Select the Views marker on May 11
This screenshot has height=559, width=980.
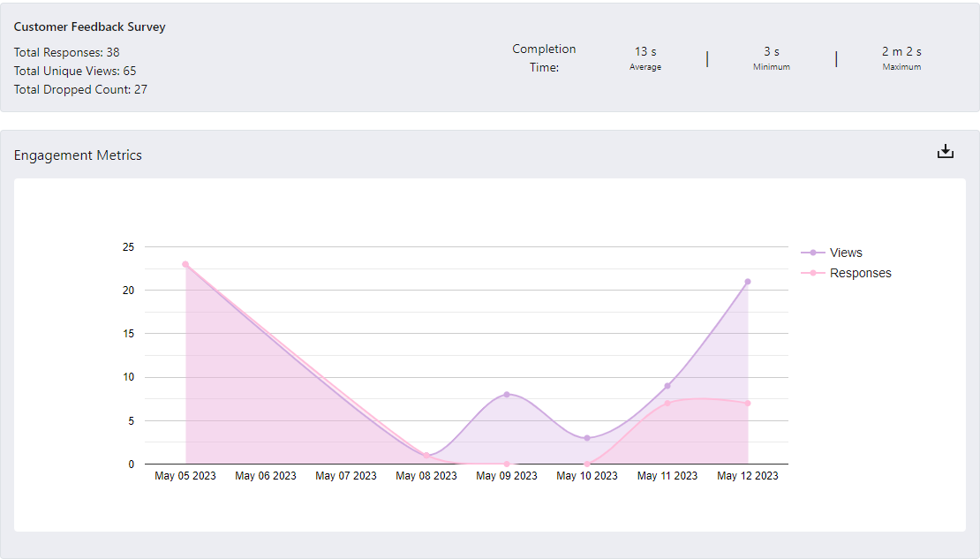667,386
